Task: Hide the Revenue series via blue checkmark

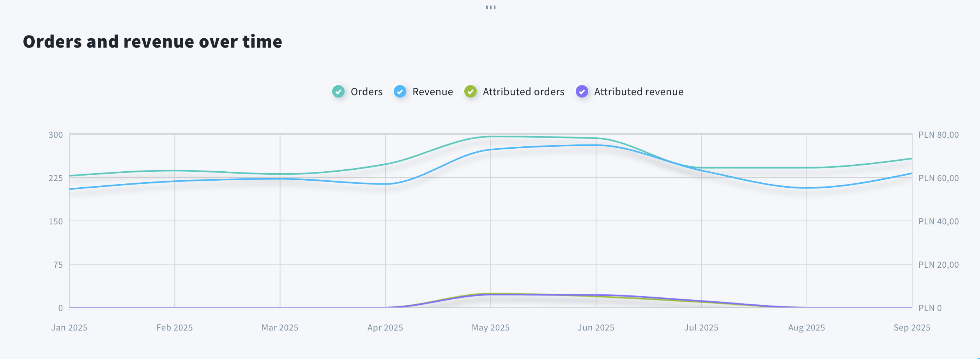Action: 400,92
